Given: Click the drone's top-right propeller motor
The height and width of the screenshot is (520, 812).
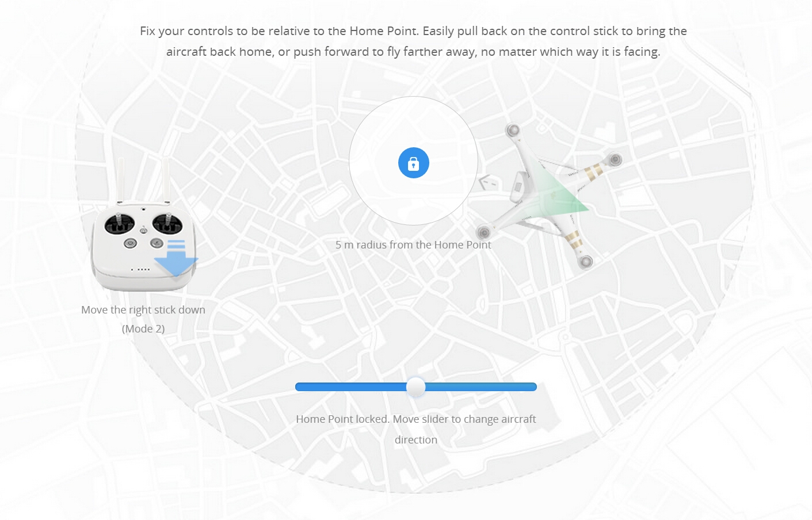Looking at the screenshot, I should click(615, 159).
